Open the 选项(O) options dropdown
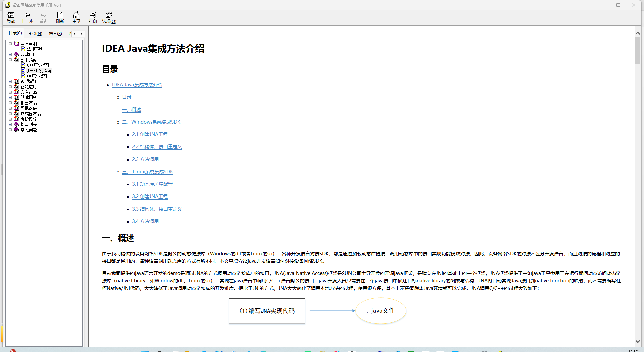The image size is (644, 352). tap(109, 17)
